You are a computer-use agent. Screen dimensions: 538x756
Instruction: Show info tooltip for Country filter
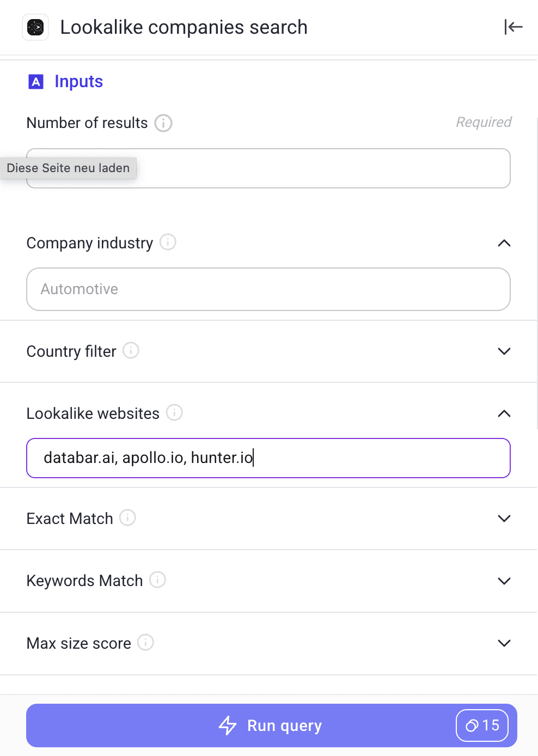coord(131,350)
